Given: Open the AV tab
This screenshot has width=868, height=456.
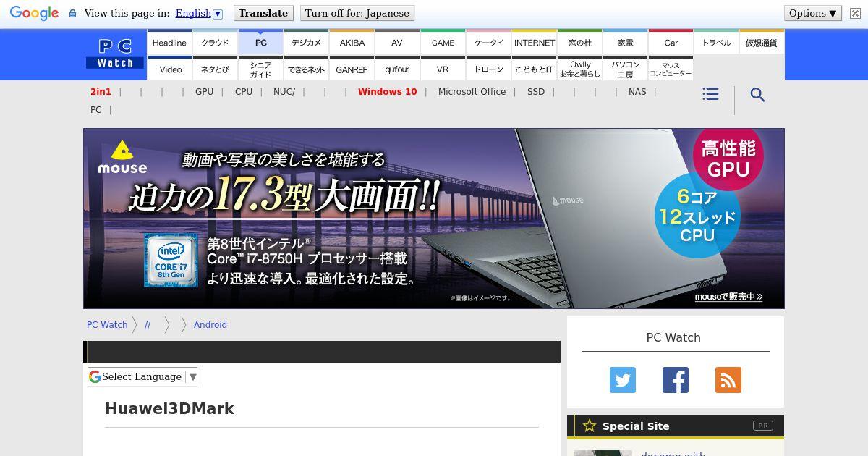Looking at the screenshot, I should tap(397, 42).
